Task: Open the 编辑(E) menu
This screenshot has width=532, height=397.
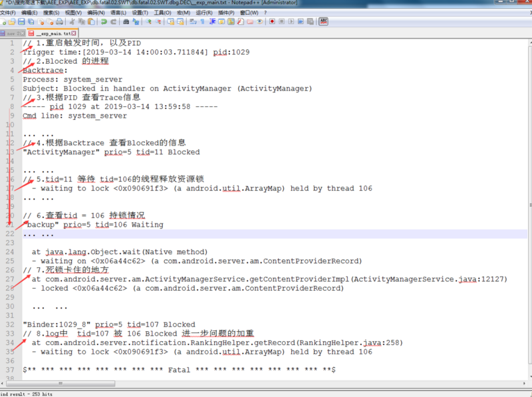Action: point(29,13)
